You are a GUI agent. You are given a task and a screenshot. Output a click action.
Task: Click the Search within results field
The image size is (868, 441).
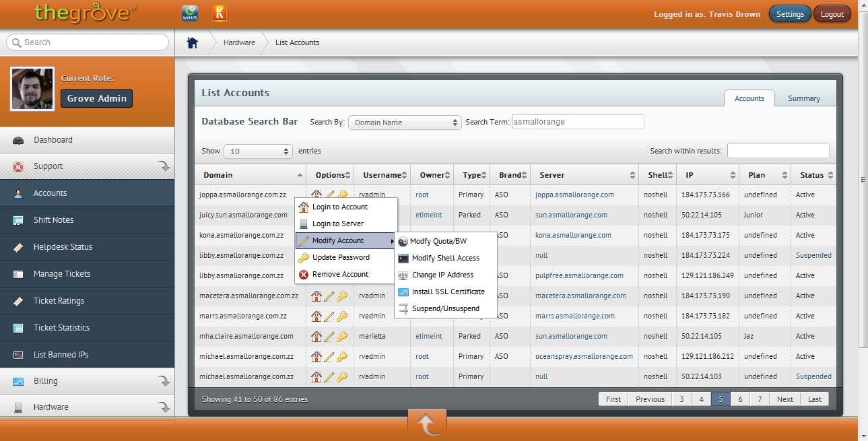(778, 151)
